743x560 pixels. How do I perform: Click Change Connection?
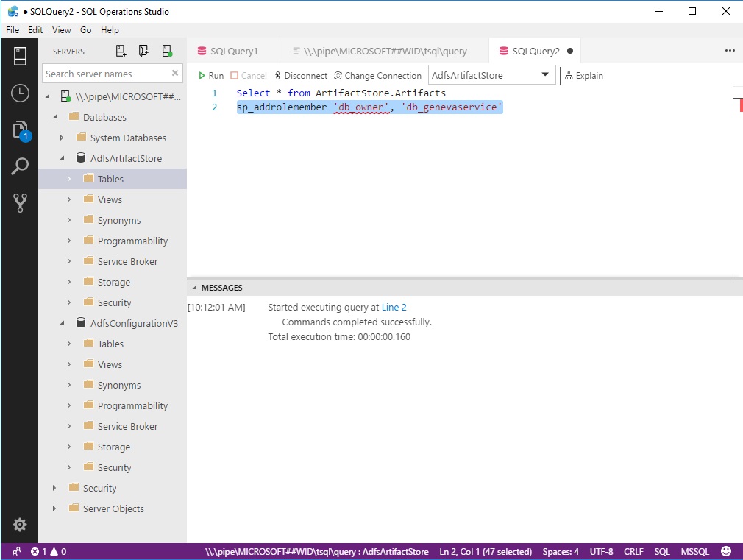point(377,75)
